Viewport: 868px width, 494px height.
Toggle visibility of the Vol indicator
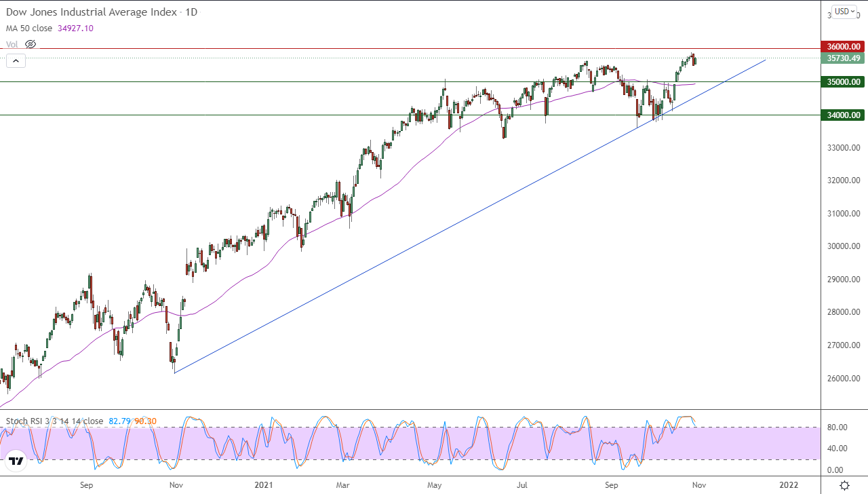[31, 44]
